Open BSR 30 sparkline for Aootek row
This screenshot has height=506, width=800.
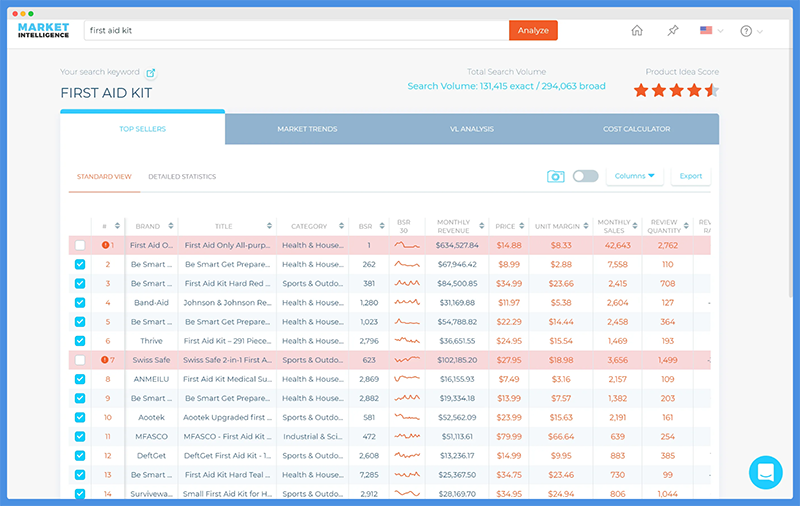point(407,417)
